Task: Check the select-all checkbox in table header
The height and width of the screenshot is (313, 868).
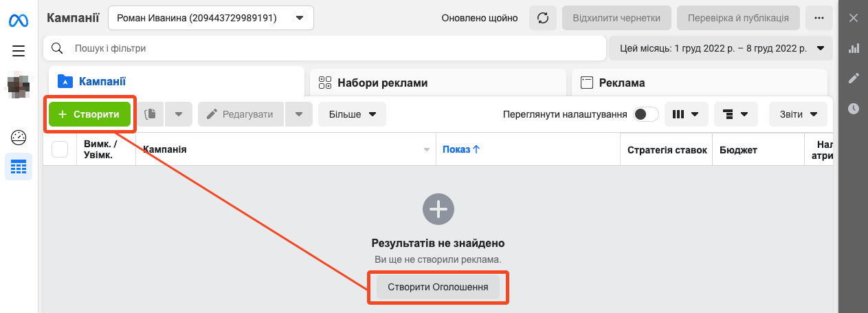Action: pos(60,149)
